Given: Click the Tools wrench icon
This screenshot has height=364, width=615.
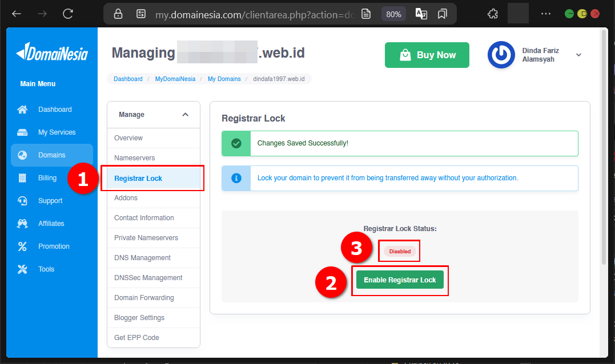Looking at the screenshot, I should [22, 269].
